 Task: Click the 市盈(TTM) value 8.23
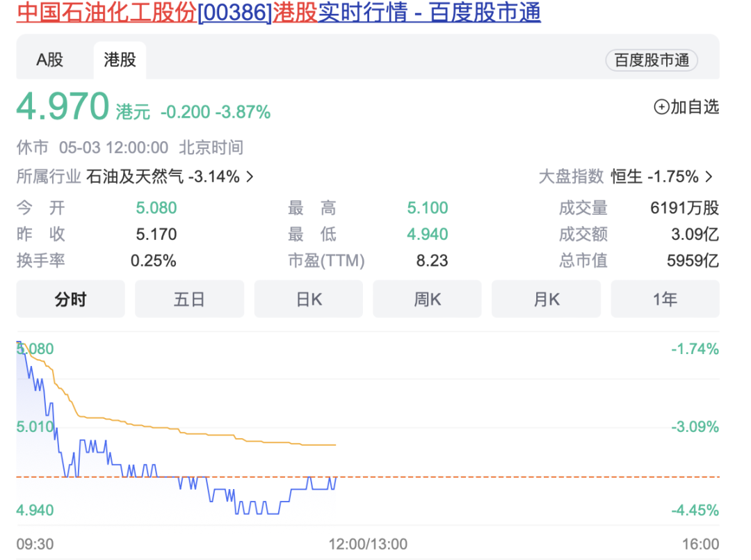[x=432, y=261]
